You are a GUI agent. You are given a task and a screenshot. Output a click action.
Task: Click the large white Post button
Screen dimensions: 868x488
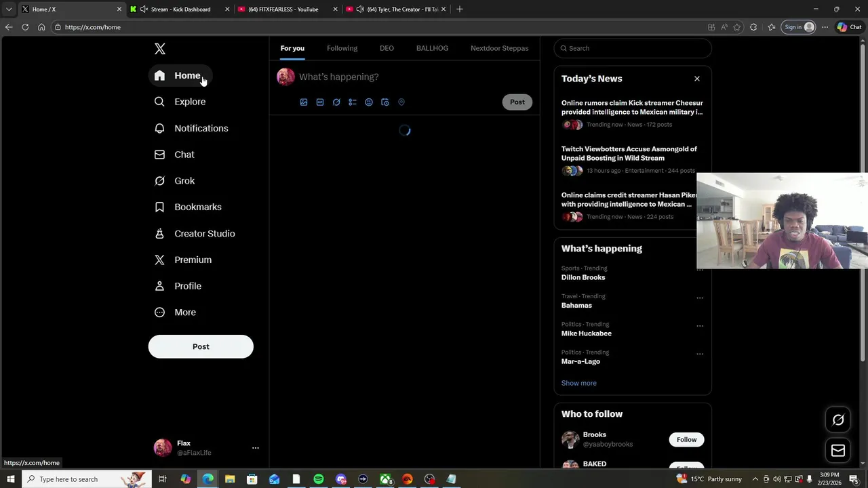201,346
